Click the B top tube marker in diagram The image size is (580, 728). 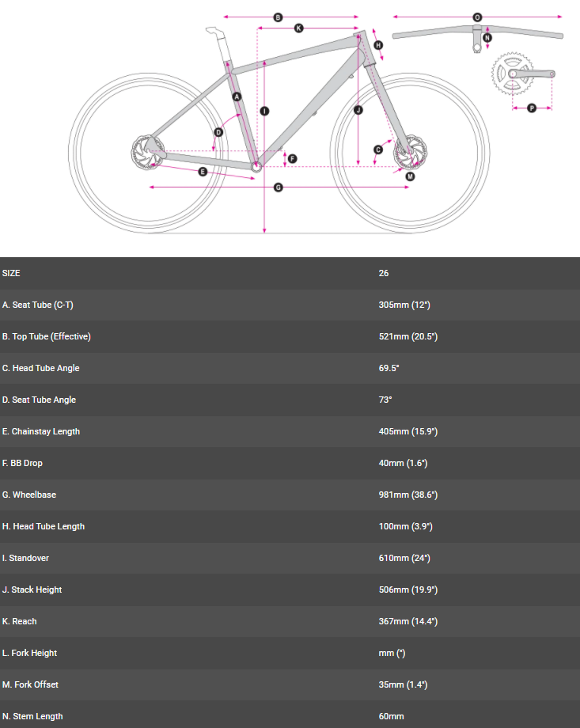click(x=278, y=17)
